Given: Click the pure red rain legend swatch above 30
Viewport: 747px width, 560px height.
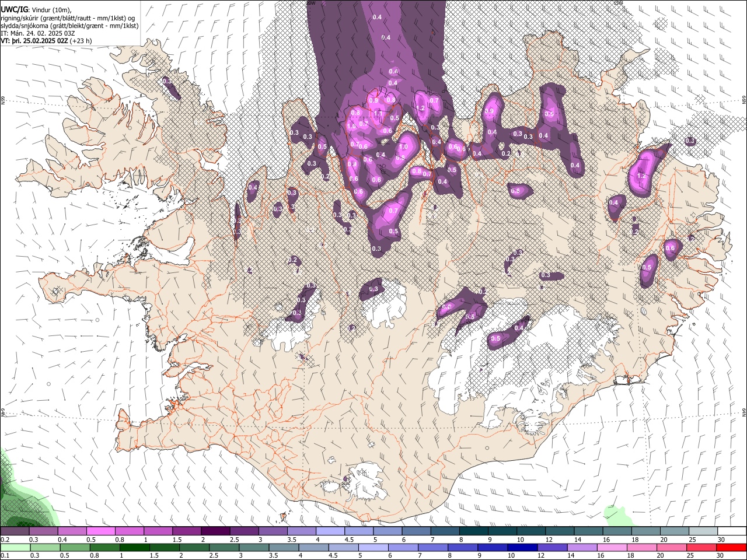Looking at the screenshot, I should pos(731,548).
